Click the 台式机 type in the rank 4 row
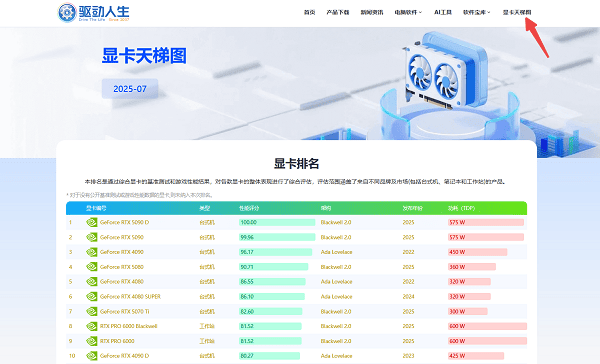 207,267
